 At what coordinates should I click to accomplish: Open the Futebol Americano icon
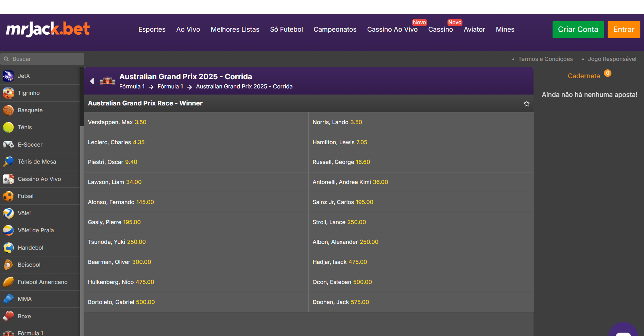tap(8, 282)
